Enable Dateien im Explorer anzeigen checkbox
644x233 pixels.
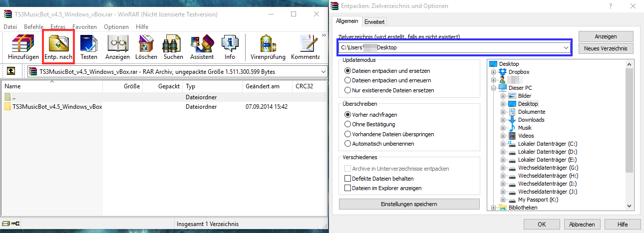[x=348, y=188]
